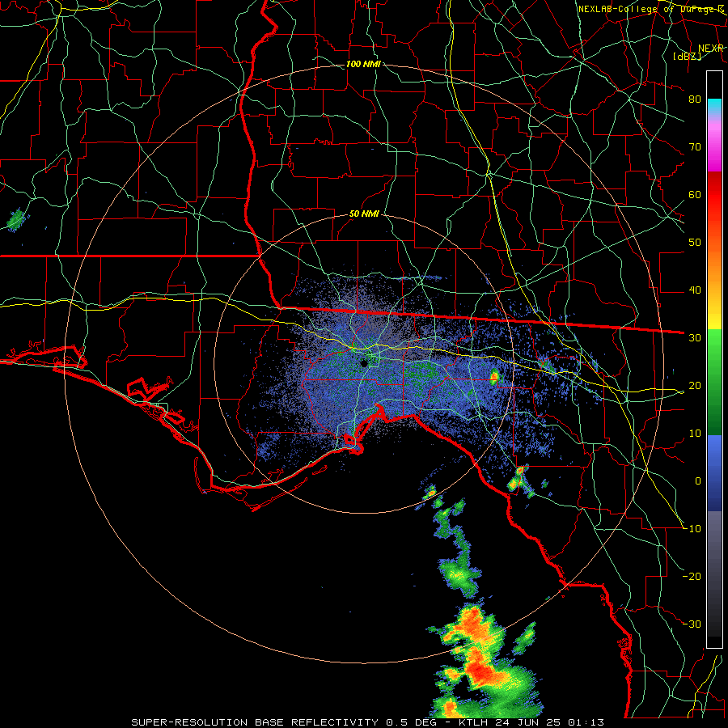Click SUPER-RESOLUTION BASE REFLECTIVITY caption text
728x728 pixels.
[255, 722]
